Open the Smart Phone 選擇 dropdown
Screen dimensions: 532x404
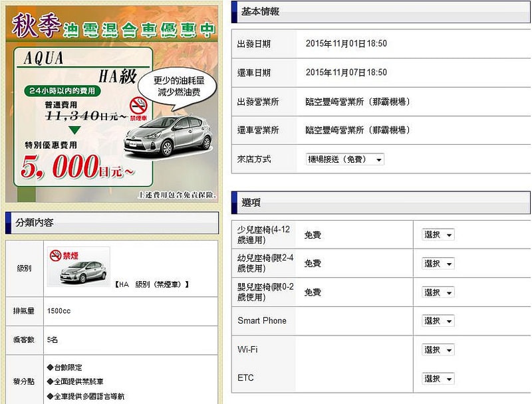(x=437, y=321)
